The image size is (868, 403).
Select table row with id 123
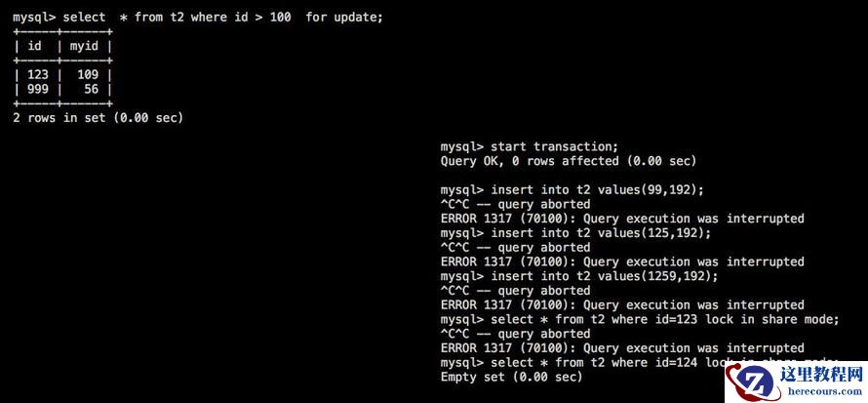point(62,74)
